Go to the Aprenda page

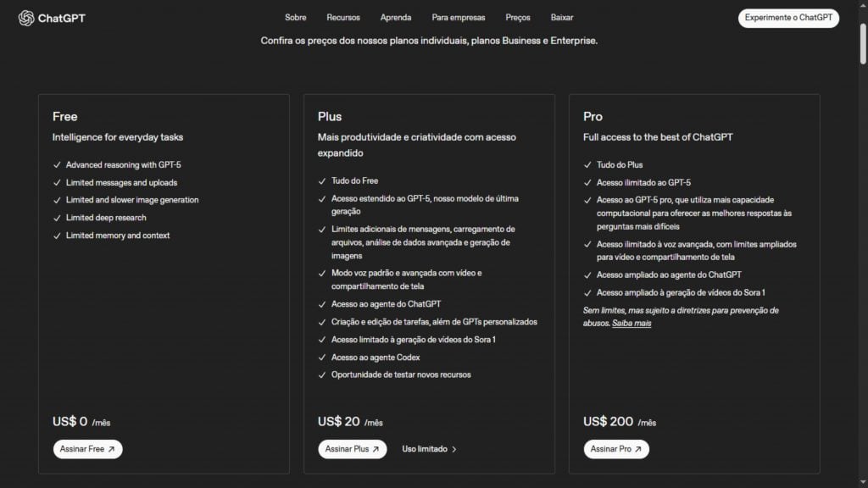pyautogui.click(x=396, y=18)
